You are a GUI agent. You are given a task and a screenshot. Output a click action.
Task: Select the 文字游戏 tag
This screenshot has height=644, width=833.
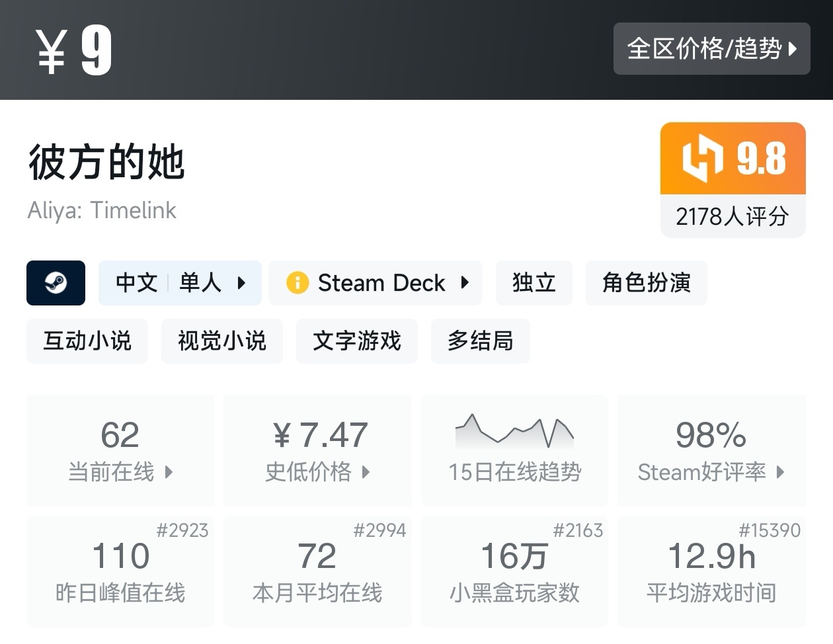[x=357, y=341]
